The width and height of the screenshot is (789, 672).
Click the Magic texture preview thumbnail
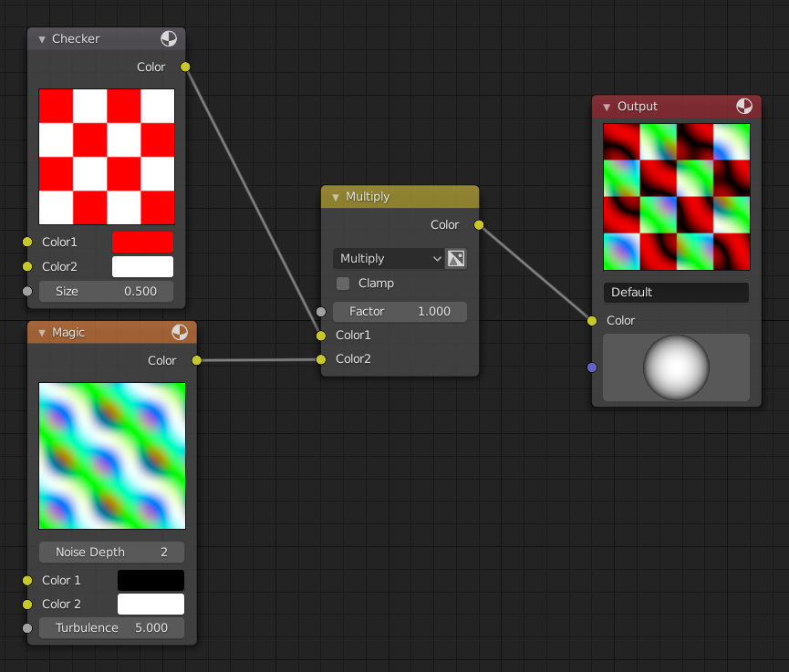pyautogui.click(x=111, y=456)
